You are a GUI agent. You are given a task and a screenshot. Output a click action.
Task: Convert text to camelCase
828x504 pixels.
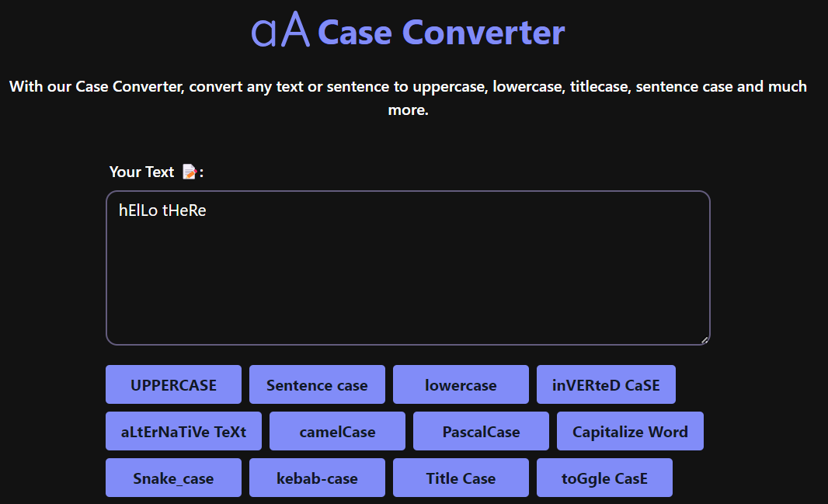[336, 430]
